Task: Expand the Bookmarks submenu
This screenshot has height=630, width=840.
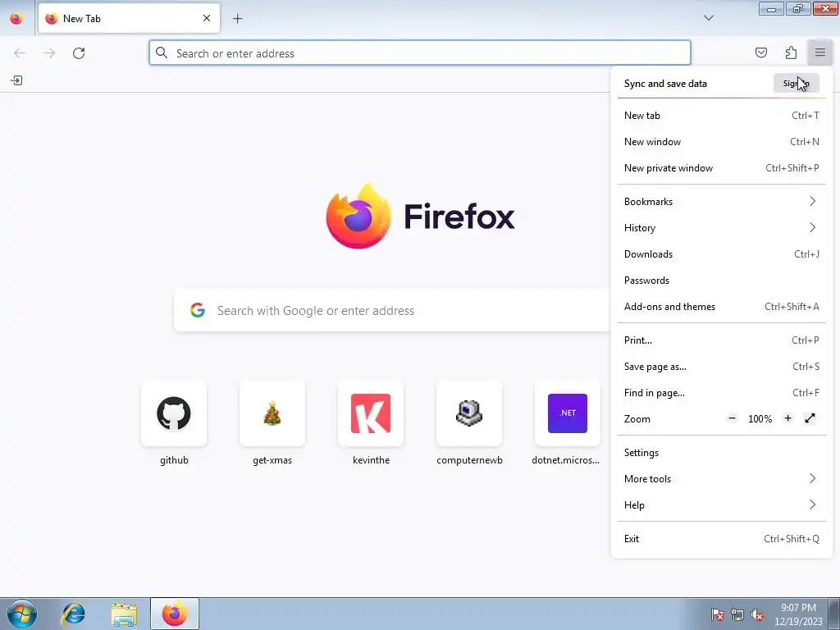Action: 721,202
